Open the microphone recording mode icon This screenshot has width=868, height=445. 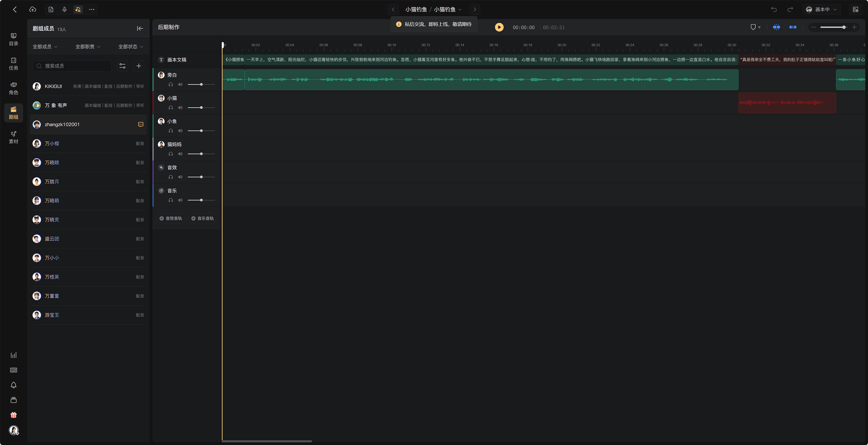coord(64,9)
